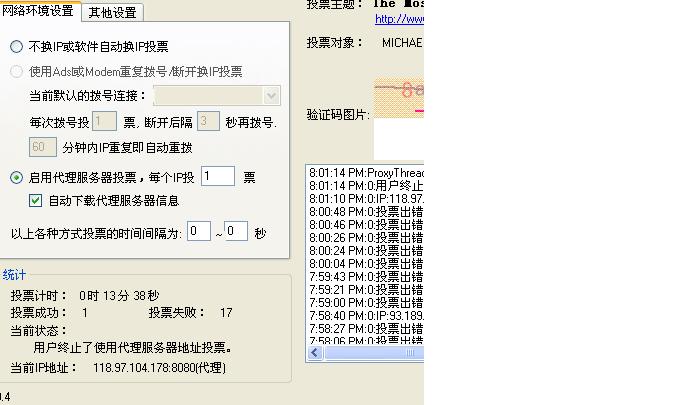The height and width of the screenshot is (405, 683).
Task: Select 不换IP或软件自动换IP投票 radio option
Action: [17, 47]
